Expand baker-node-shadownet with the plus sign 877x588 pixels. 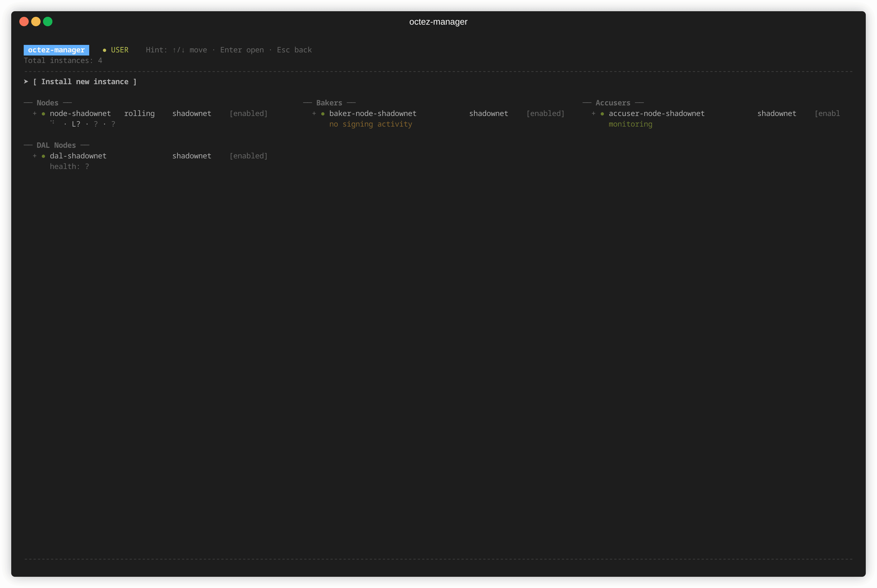coord(314,113)
